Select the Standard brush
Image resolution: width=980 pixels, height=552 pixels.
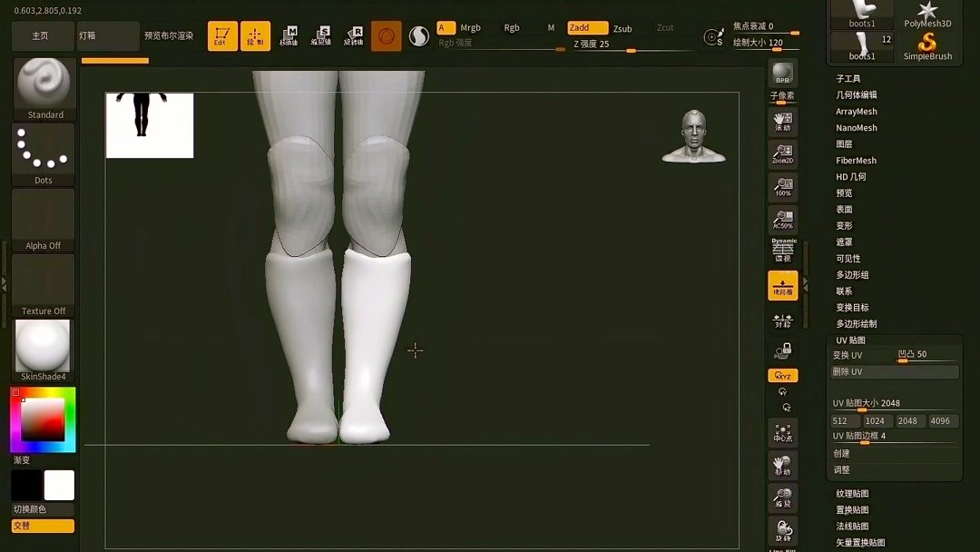coord(43,86)
